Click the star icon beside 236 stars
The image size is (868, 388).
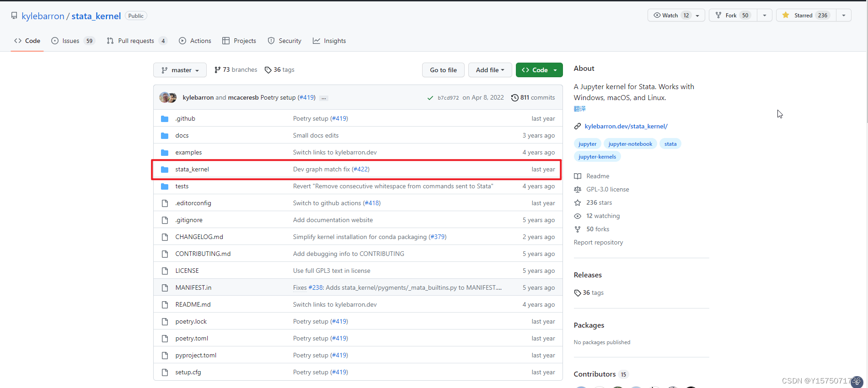578,203
